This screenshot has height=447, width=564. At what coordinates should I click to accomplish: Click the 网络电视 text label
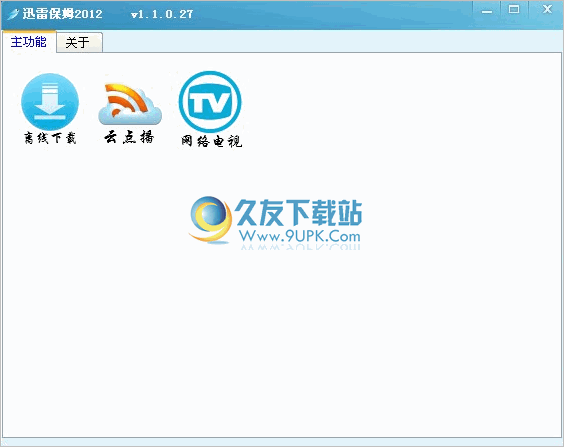click(211, 141)
